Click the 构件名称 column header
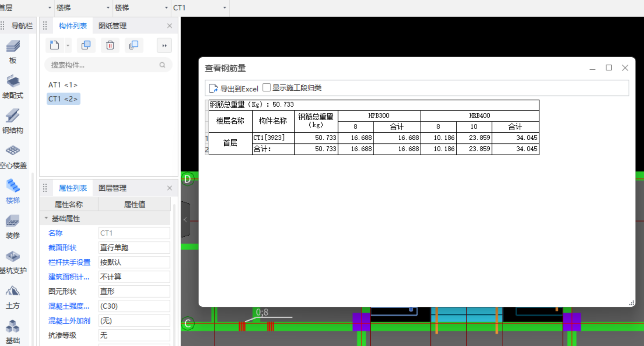The height and width of the screenshot is (346, 644). pos(273,121)
